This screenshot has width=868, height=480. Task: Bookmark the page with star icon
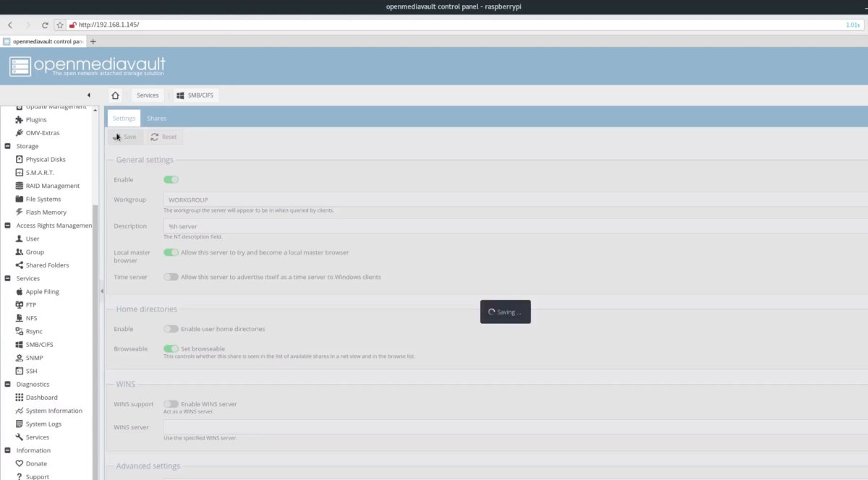pos(61,25)
